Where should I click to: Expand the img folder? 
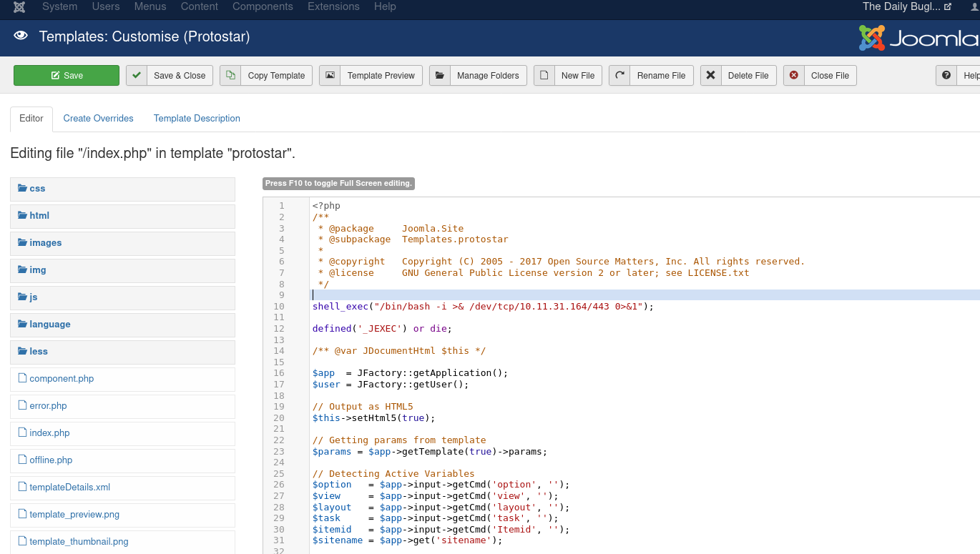pyautogui.click(x=122, y=270)
